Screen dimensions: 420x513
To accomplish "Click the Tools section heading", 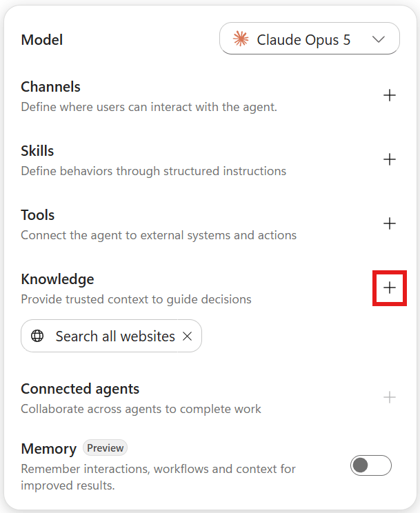I will [x=38, y=215].
